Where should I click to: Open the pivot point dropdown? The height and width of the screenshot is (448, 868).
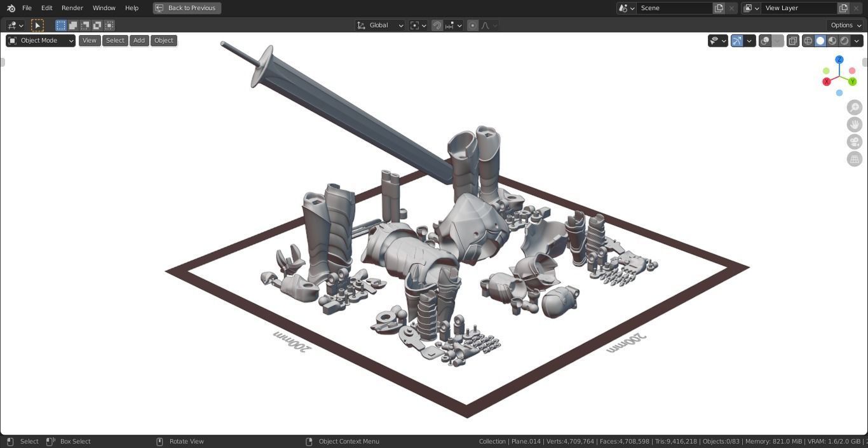(417, 25)
